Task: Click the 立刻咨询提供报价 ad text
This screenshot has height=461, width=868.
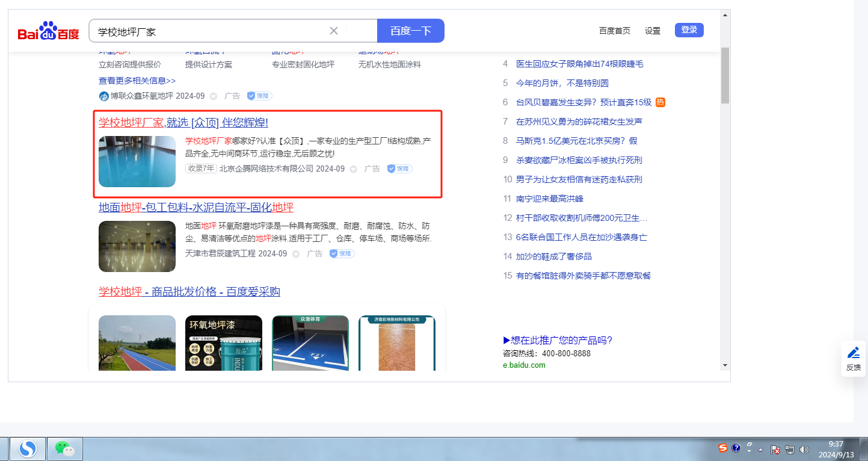Action: coord(130,64)
